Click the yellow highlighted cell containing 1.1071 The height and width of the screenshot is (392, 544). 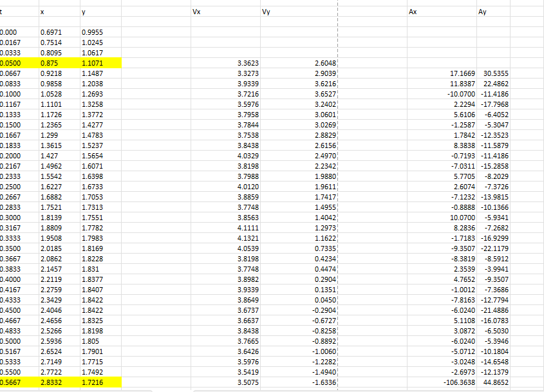click(x=100, y=63)
